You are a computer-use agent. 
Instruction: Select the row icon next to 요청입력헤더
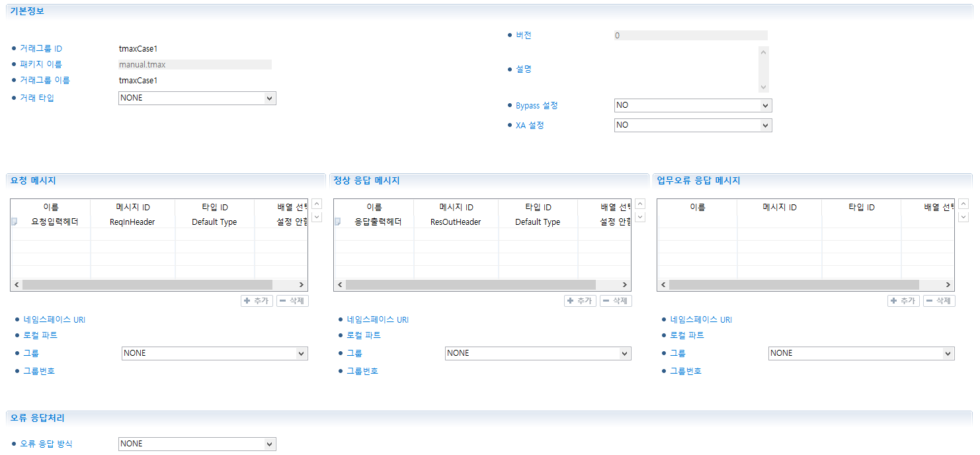click(x=15, y=222)
